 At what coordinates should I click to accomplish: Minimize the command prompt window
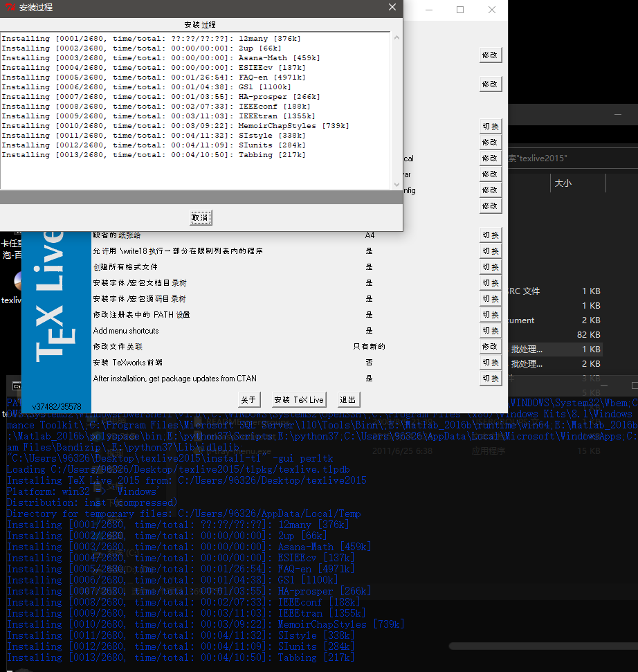click(604, 386)
